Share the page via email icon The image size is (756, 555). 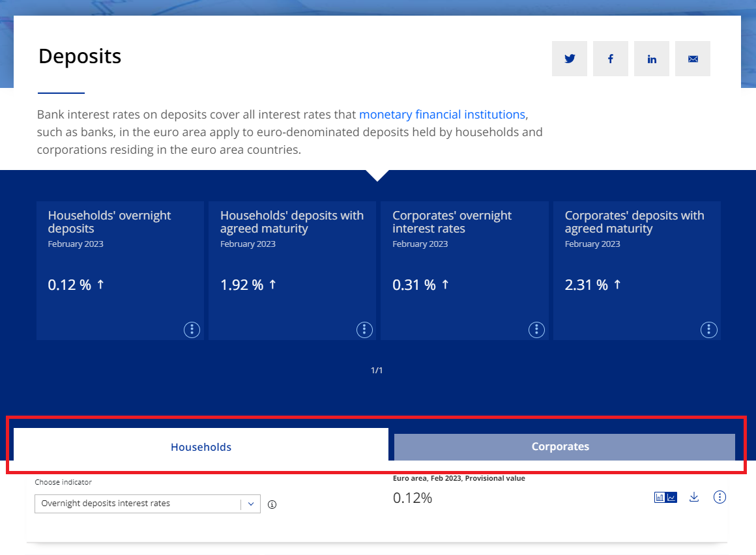coord(693,59)
